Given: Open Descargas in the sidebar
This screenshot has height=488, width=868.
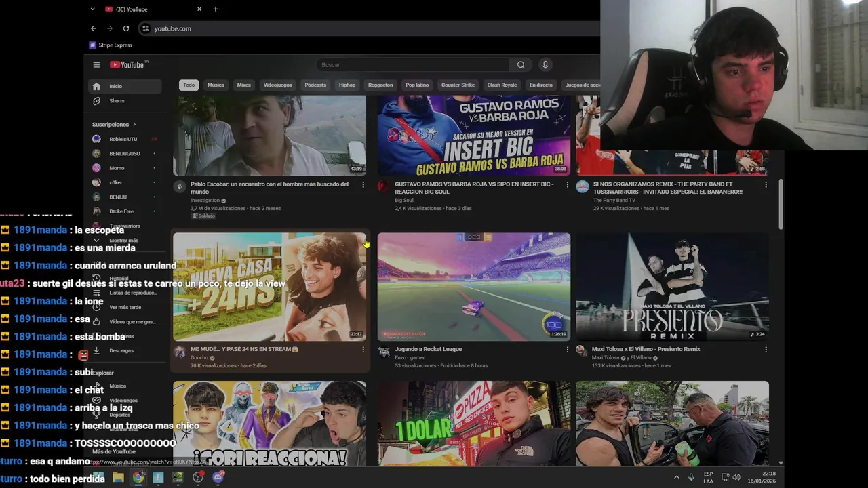Looking at the screenshot, I should coord(121,350).
